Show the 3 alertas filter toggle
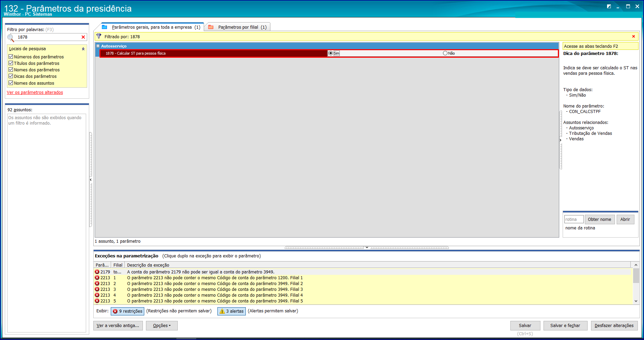 click(231, 311)
